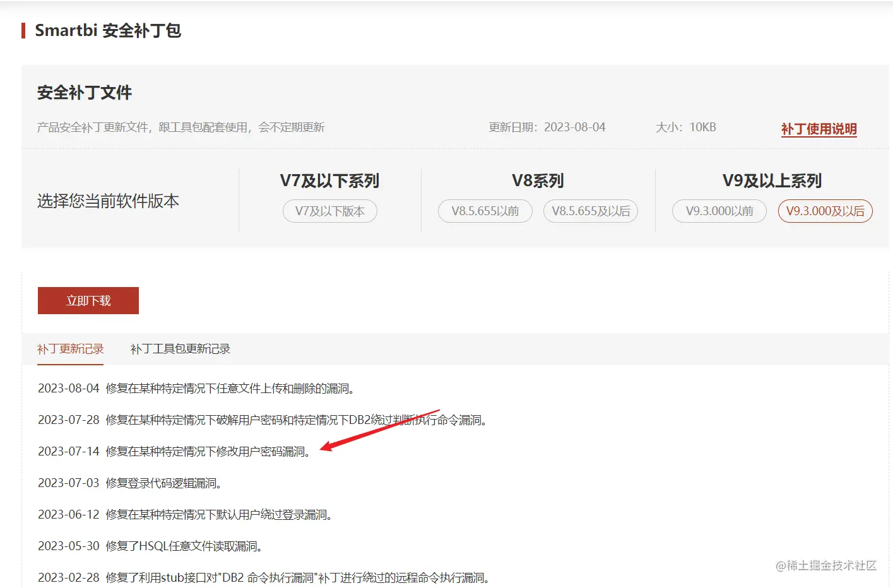Switch to the 补丁工具包更新记录 tab
Image resolution: width=893 pixels, height=588 pixels.
pos(180,349)
